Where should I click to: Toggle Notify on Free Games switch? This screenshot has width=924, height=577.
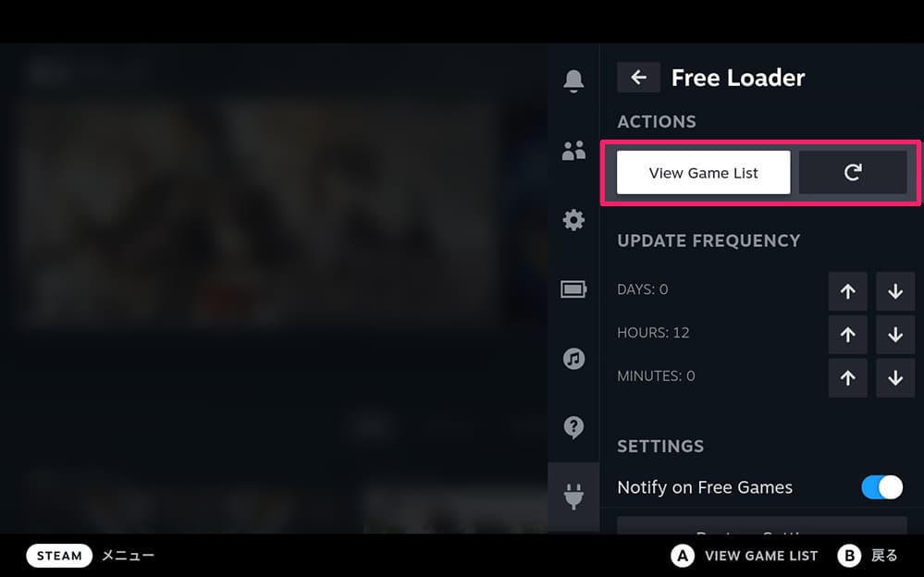(x=881, y=487)
